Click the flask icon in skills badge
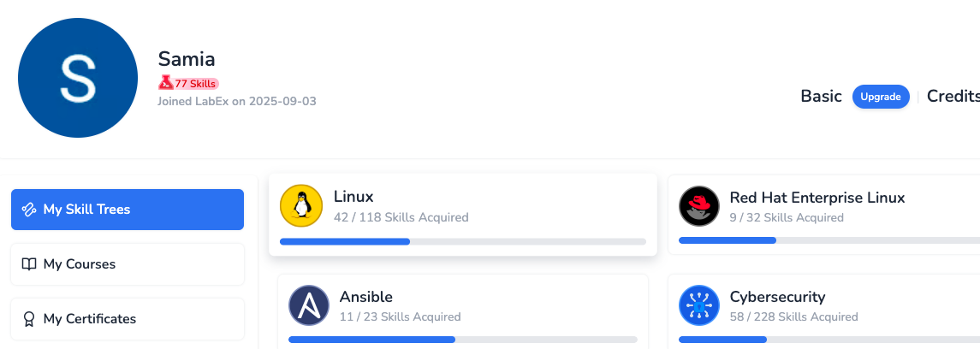980x349 pixels. coord(166,83)
